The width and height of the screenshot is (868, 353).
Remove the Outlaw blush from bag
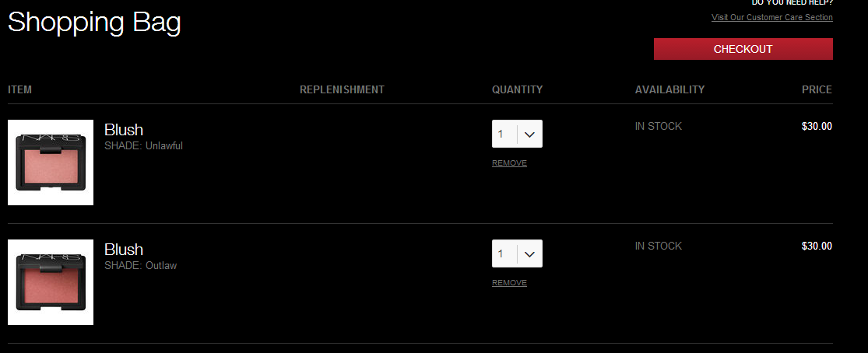click(x=509, y=283)
